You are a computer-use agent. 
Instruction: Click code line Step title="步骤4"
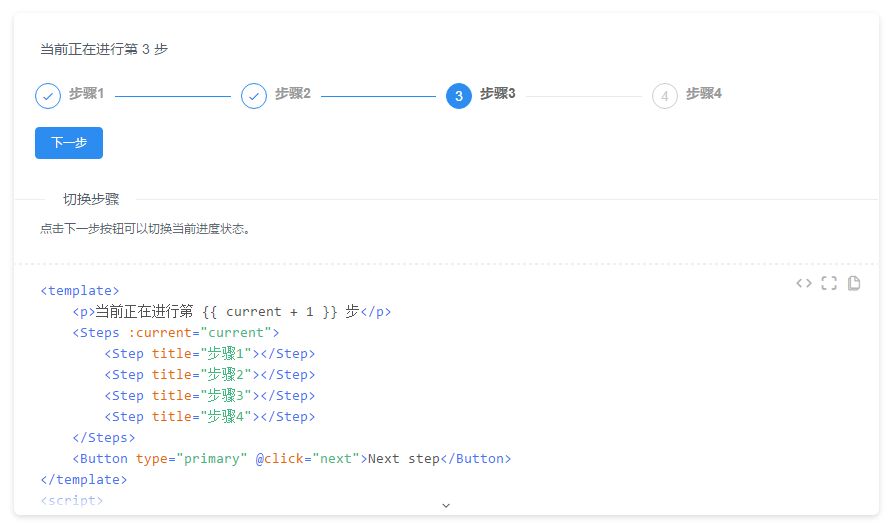pyautogui.click(x=210, y=417)
